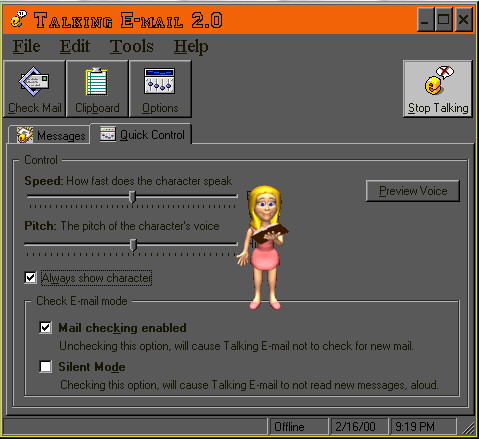Click the blonde animated character

pos(263,247)
